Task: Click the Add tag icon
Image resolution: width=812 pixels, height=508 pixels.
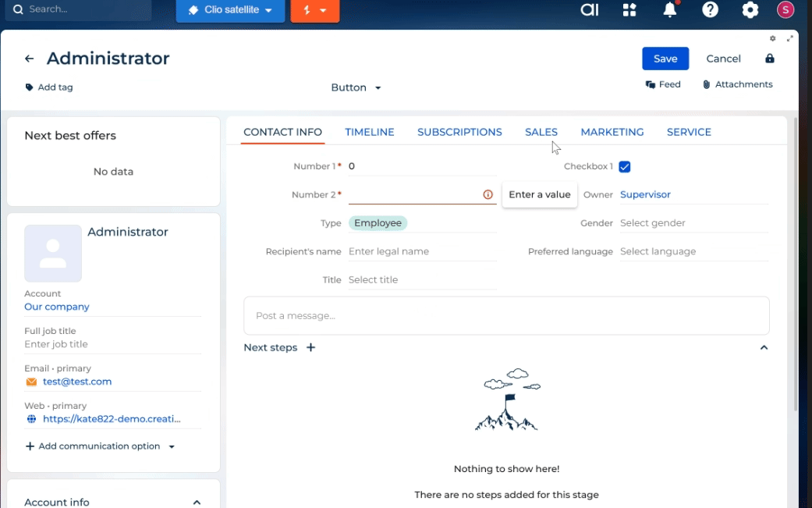Action: [x=30, y=87]
